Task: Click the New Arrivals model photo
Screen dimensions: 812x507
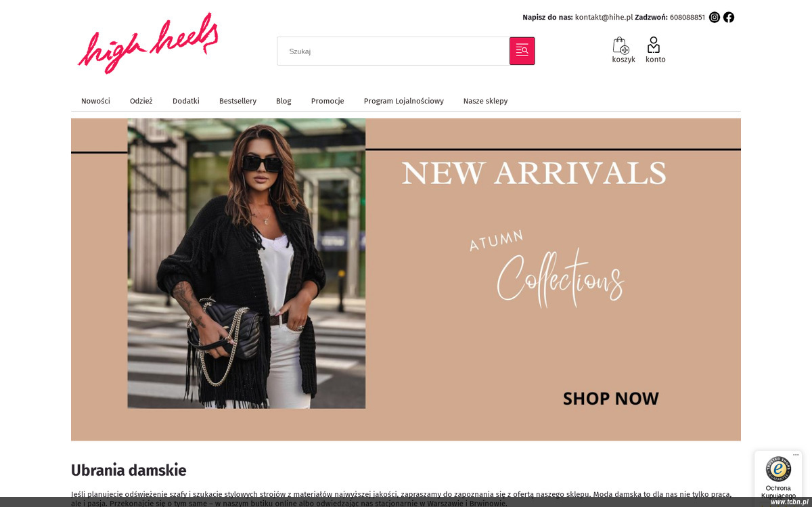Action: [x=246, y=263]
